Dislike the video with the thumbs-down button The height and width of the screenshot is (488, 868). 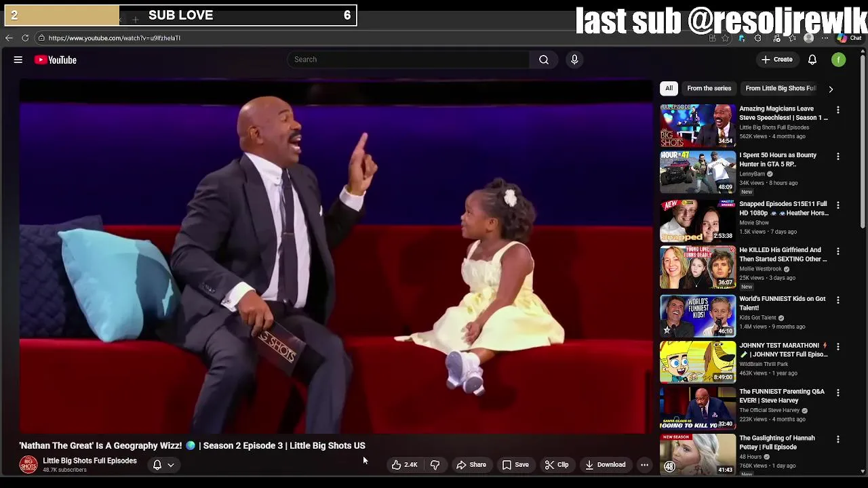435,465
